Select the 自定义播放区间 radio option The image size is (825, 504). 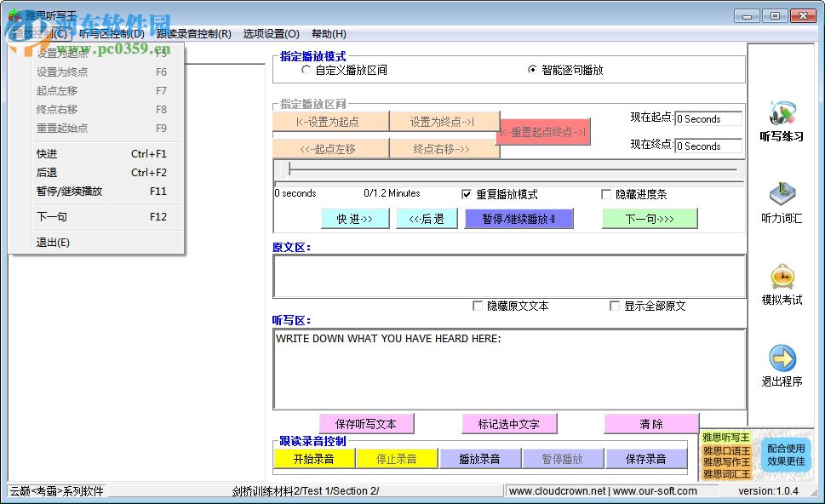click(307, 71)
